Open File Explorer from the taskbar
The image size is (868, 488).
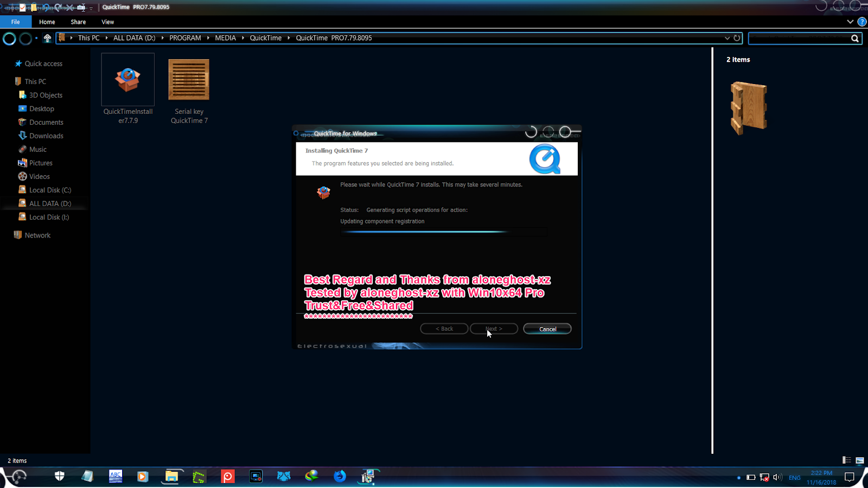[171, 476]
